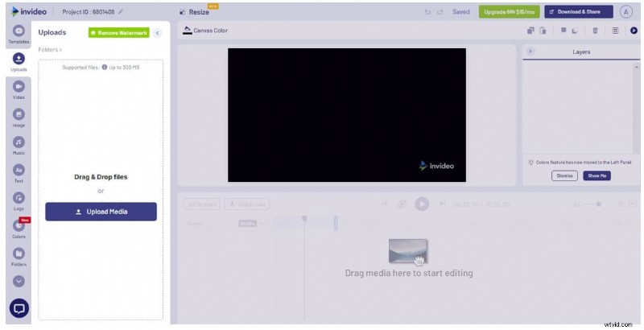Open the Resize option

click(195, 12)
